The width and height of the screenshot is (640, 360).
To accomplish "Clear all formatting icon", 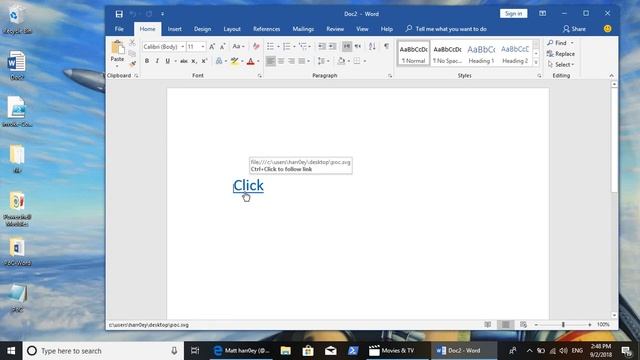I will (256, 47).
